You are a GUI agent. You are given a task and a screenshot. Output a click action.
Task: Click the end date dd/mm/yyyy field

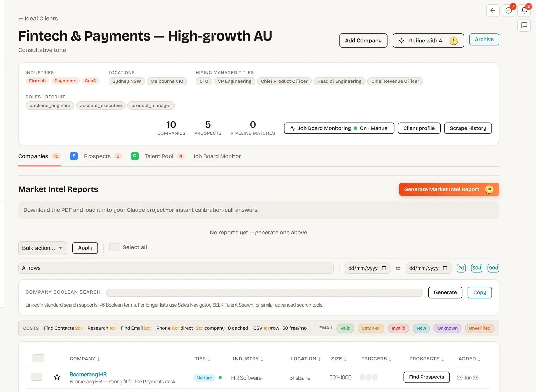[x=428, y=268]
